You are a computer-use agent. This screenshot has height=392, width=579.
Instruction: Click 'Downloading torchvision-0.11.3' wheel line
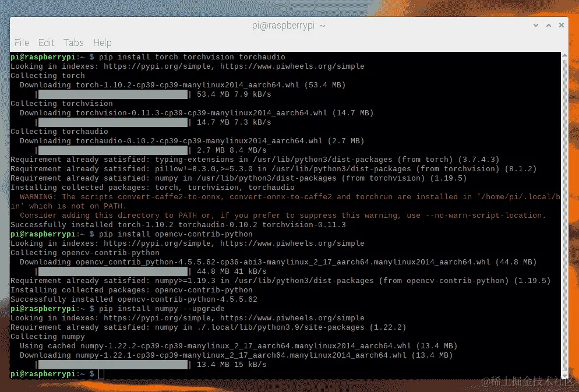point(197,113)
